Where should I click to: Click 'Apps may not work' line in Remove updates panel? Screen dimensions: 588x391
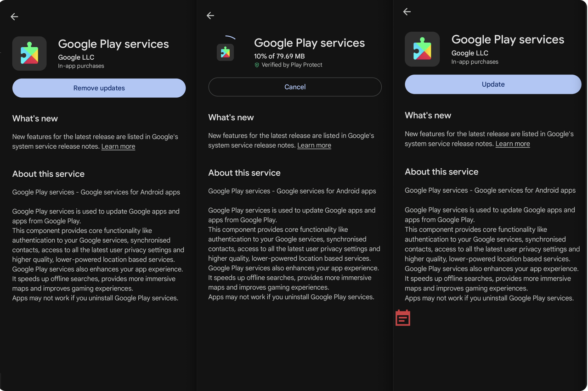click(x=95, y=298)
